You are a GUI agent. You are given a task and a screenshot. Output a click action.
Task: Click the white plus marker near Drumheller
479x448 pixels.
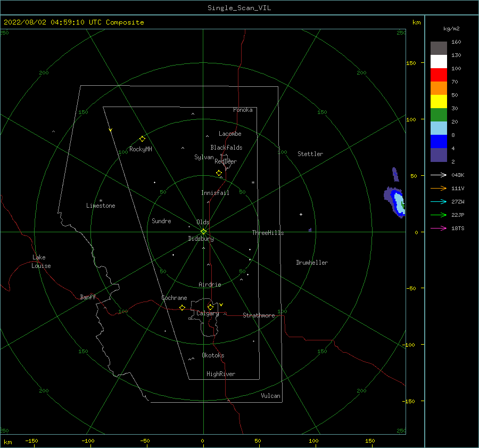[x=301, y=214]
